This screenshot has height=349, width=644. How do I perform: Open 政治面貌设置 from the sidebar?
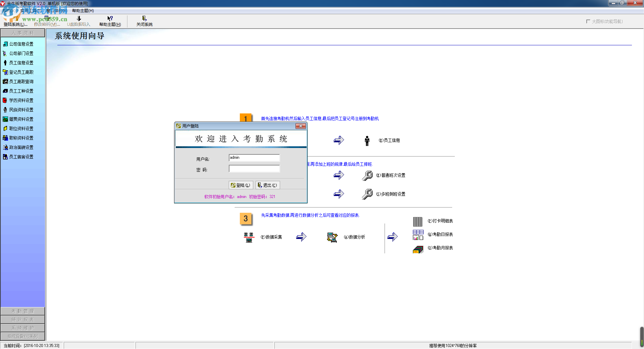(18, 147)
